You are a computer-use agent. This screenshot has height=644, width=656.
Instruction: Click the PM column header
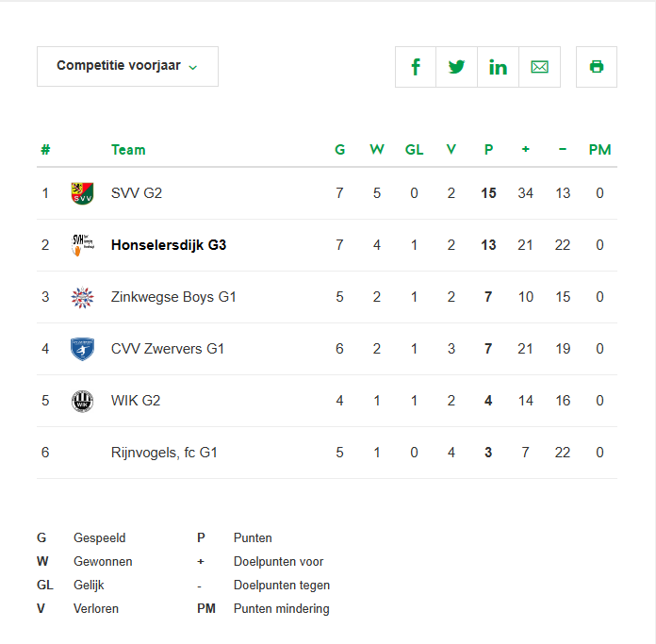(599, 150)
